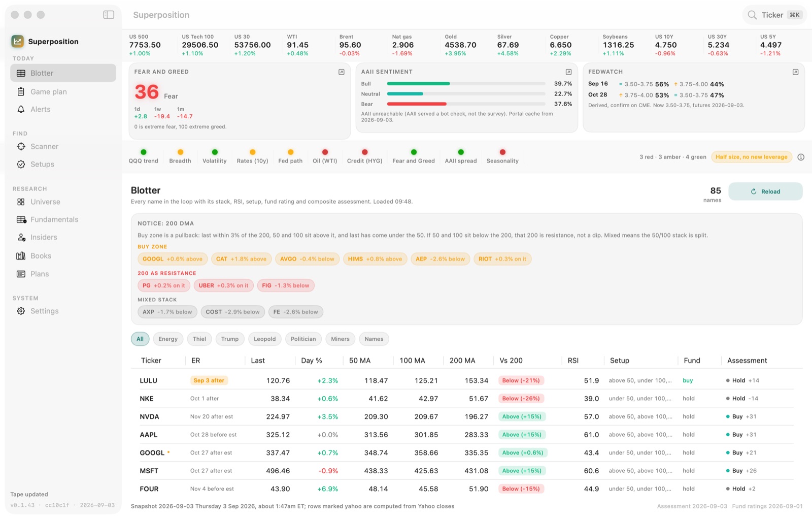
Task: Click the Volatility green indicator dot
Action: pos(215,152)
